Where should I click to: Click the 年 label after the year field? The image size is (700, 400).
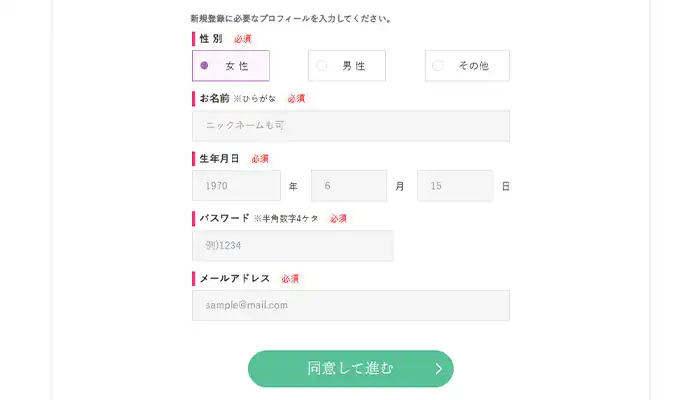point(293,187)
